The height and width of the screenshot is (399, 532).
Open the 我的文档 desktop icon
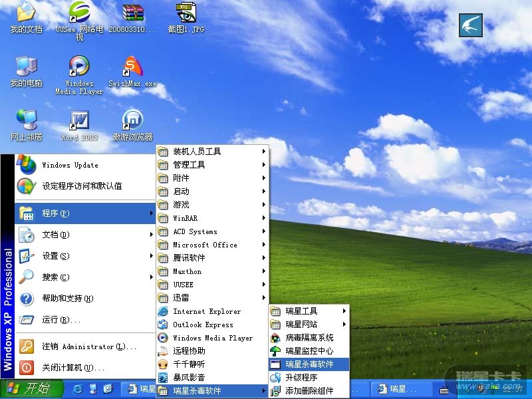click(26, 18)
